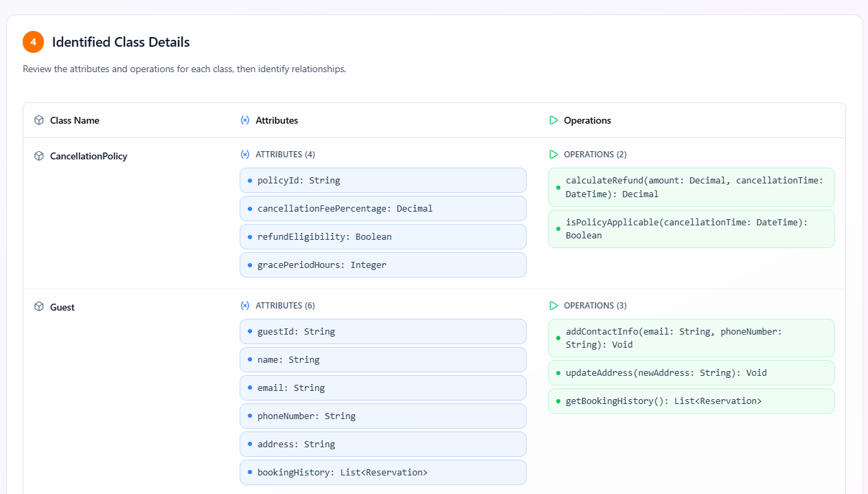Click the variable icon beside ATTRIBUTES (4)
Viewport: 868px width, 494px height.
pos(245,155)
